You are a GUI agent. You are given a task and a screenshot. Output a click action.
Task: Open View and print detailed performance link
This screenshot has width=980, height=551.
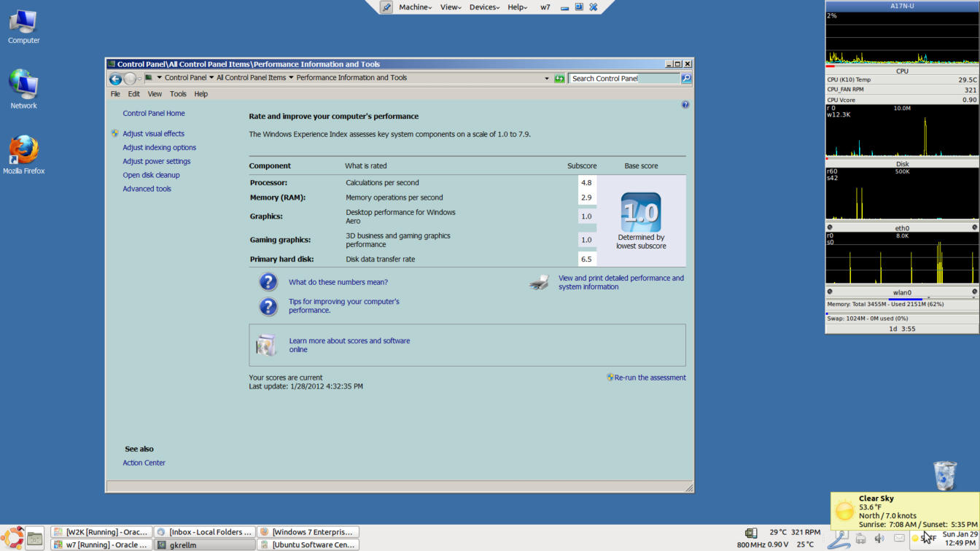coord(621,283)
